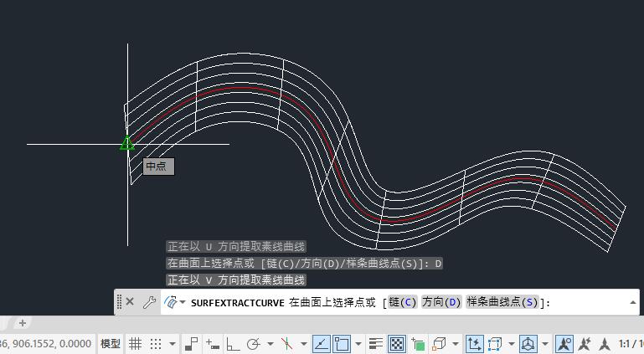Toggle annotation auto-scale icon
Image resolution: width=644 pixels, height=354 pixels.
click(585, 343)
